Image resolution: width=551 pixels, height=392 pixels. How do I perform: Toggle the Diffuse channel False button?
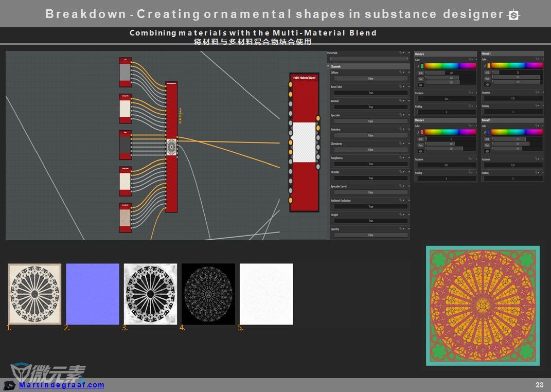click(371, 79)
